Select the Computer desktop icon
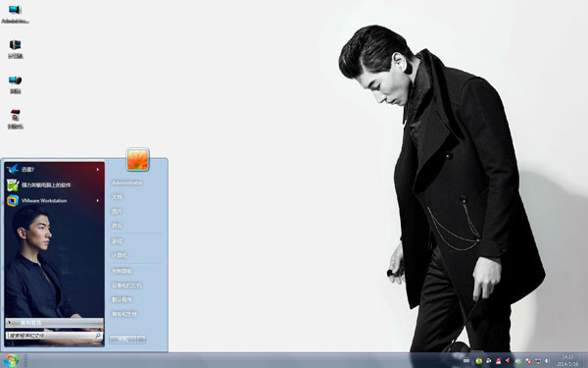588x368 pixels. (15, 49)
